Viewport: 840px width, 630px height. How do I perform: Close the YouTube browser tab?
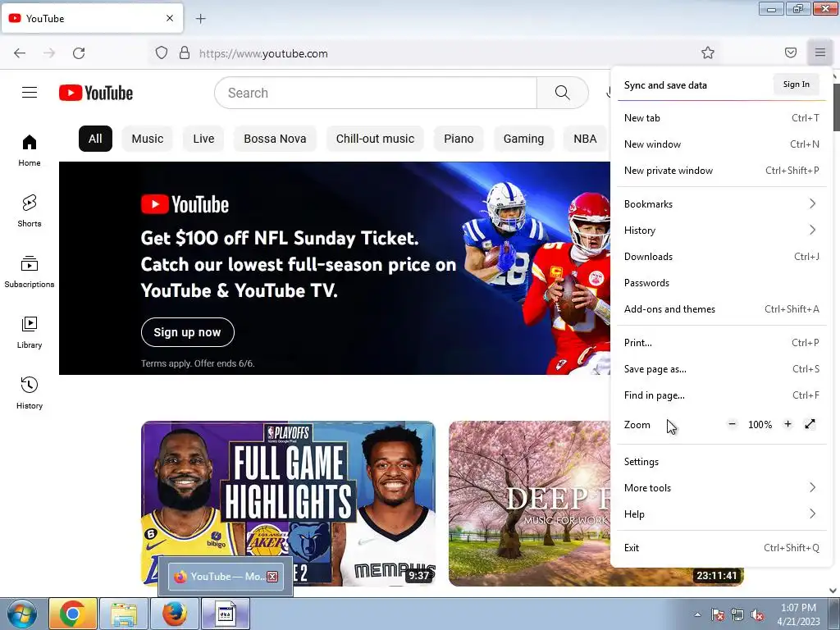coord(170,18)
